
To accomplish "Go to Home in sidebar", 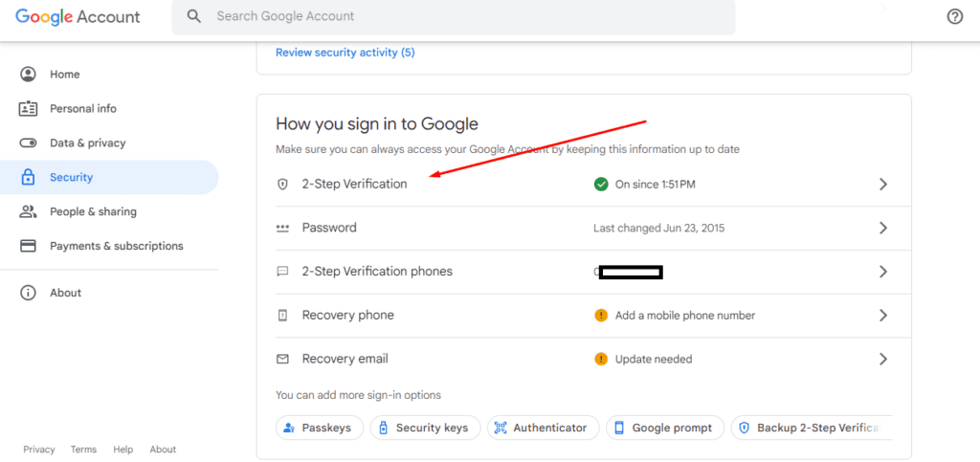I will [109, 75].
